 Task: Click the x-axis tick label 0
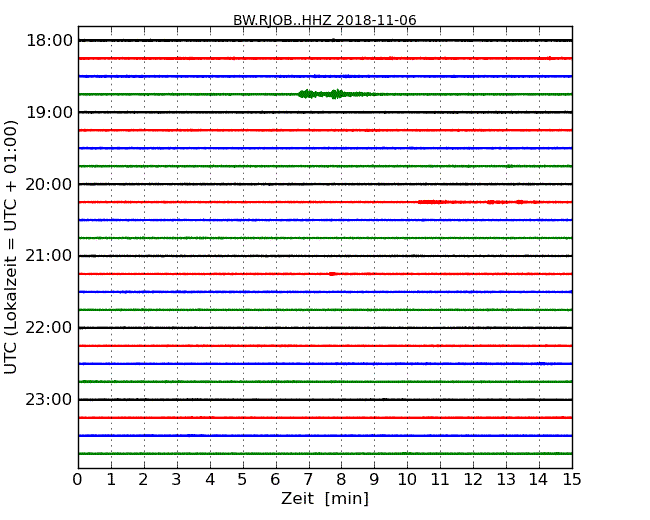tap(78, 479)
